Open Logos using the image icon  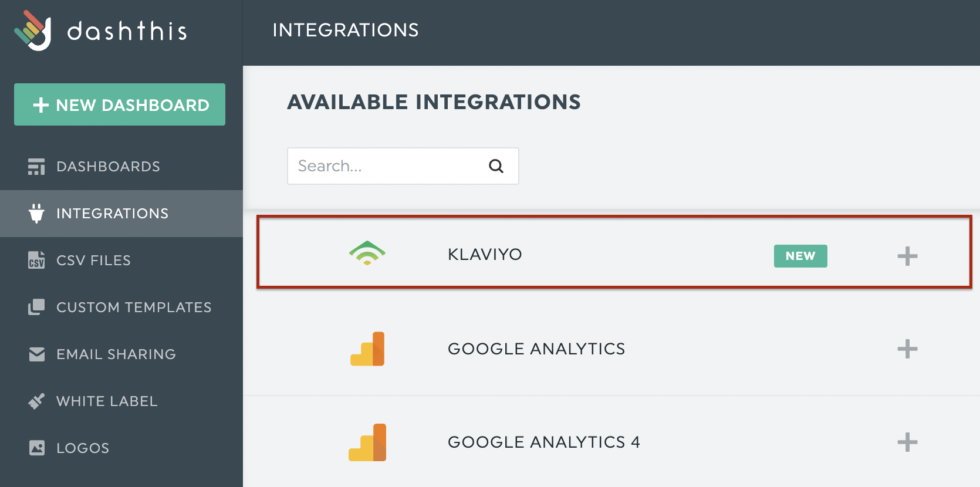pyautogui.click(x=36, y=448)
